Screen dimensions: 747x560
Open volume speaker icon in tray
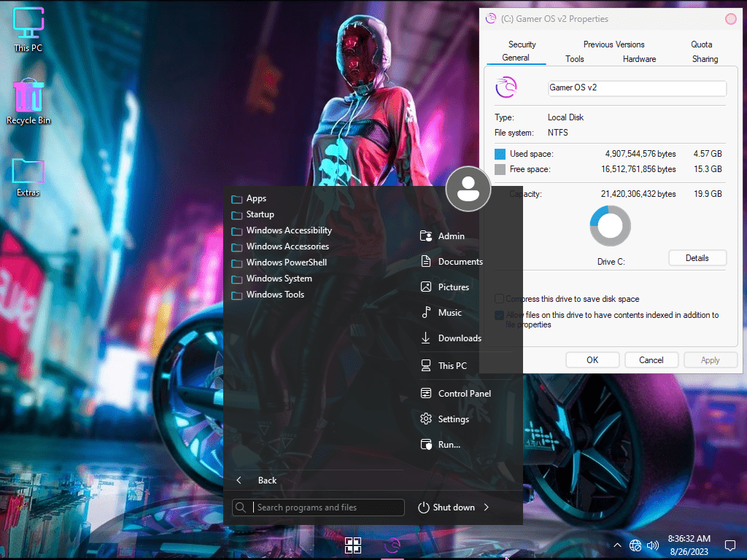click(x=653, y=545)
